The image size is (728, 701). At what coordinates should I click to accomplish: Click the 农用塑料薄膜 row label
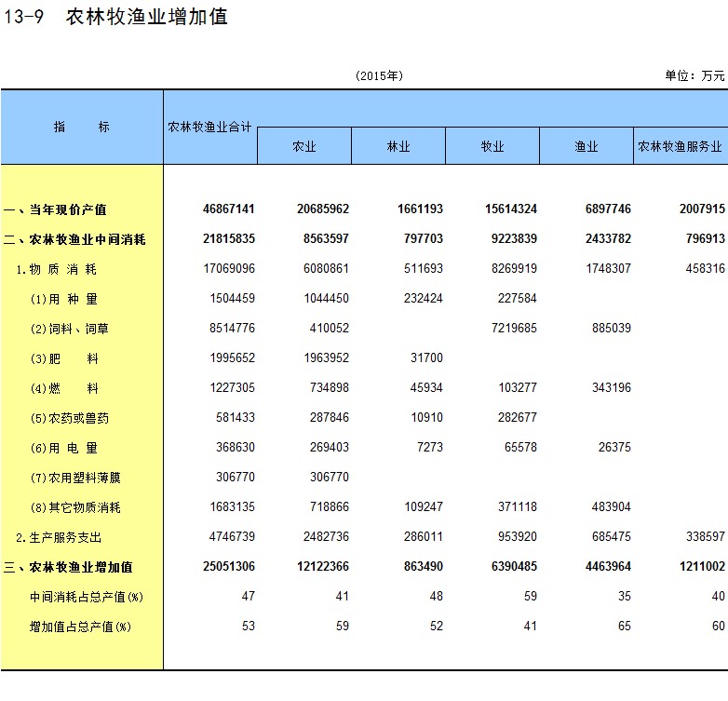(74, 478)
